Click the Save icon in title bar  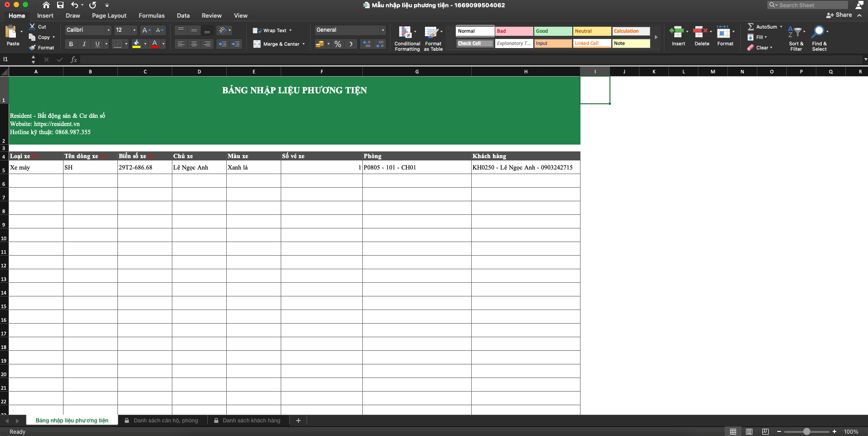point(60,5)
